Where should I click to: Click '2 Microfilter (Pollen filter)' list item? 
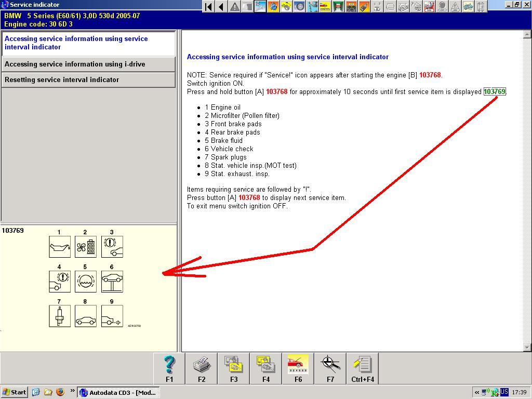[x=242, y=116]
